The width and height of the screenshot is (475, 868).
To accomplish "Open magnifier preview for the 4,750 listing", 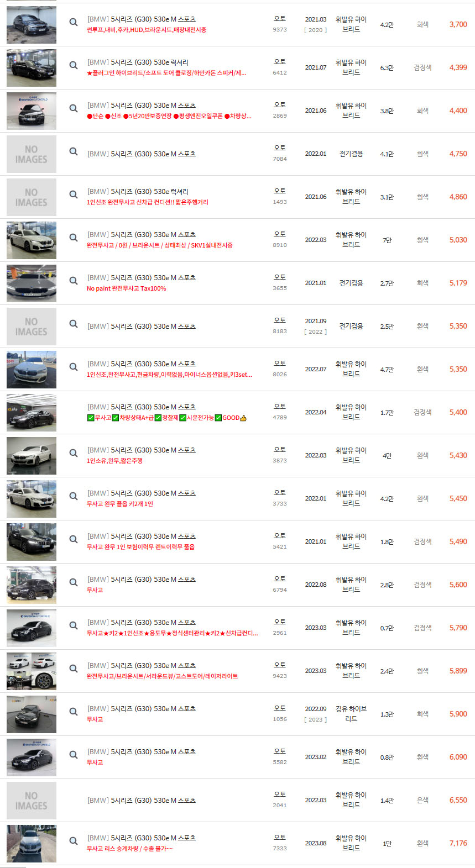I will [73, 151].
